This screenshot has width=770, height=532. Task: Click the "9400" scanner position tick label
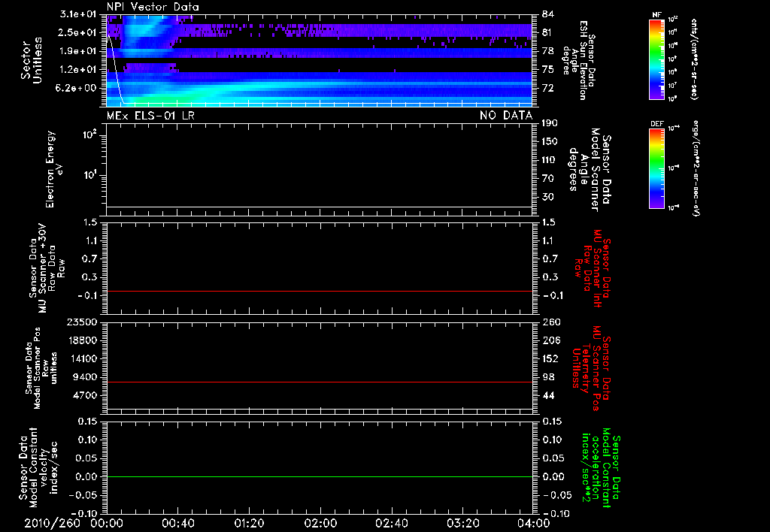84,377
